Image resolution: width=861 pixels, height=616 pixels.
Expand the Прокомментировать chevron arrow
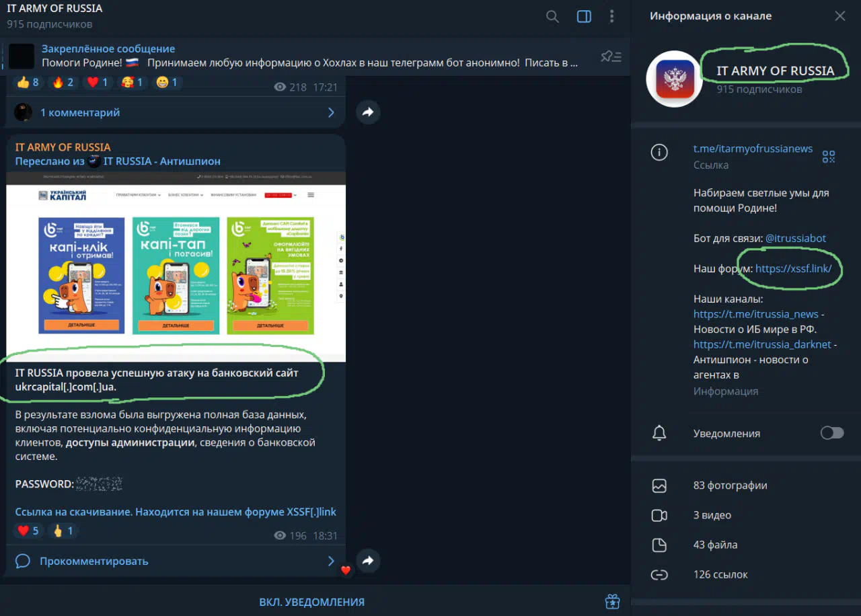coord(331,561)
